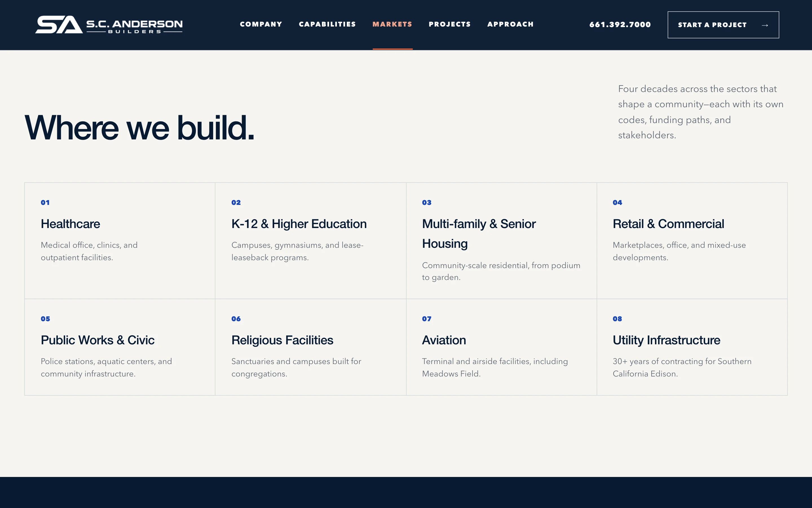
Task: Click the arrow in Start a Project button
Action: (765, 25)
